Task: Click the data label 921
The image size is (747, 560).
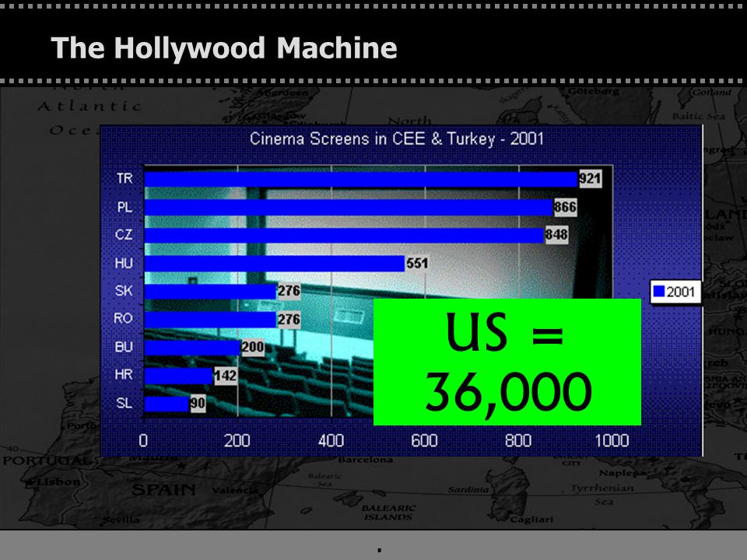Action: pyautogui.click(x=590, y=179)
